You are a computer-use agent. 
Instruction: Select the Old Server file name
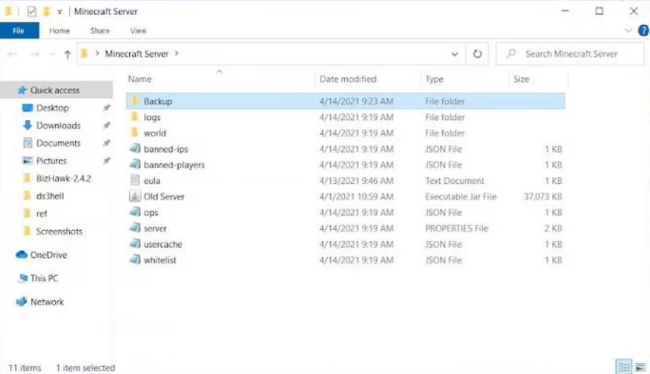pyautogui.click(x=164, y=197)
